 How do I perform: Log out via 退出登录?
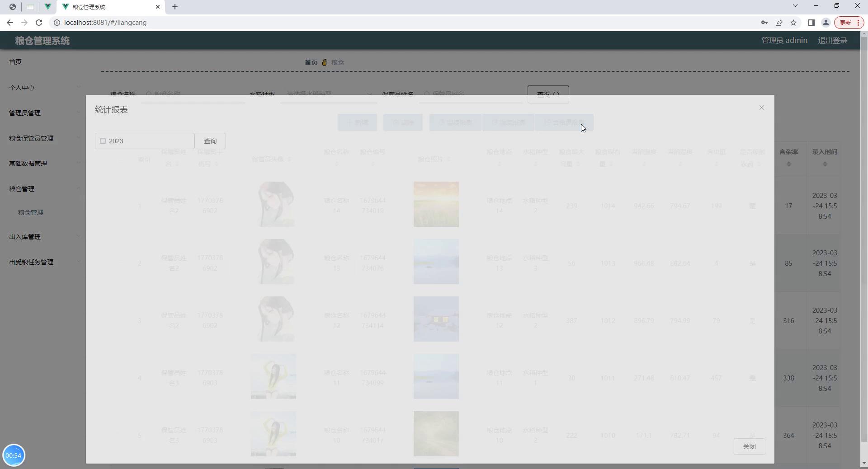833,41
